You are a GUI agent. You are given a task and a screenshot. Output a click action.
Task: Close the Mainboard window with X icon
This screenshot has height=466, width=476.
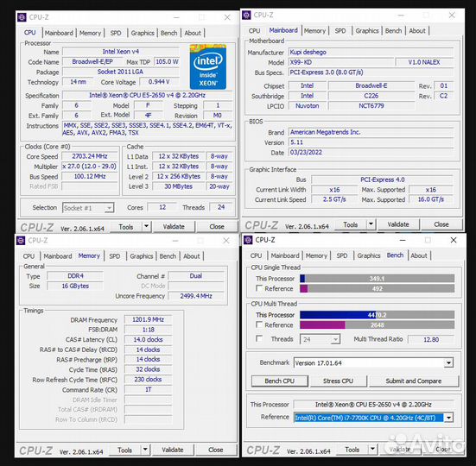tap(452, 15)
